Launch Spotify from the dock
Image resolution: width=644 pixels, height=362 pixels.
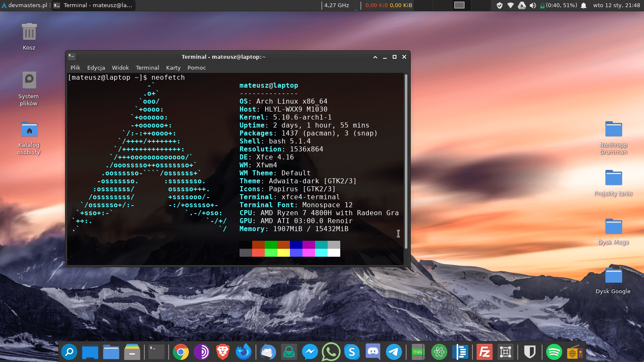coord(554,352)
